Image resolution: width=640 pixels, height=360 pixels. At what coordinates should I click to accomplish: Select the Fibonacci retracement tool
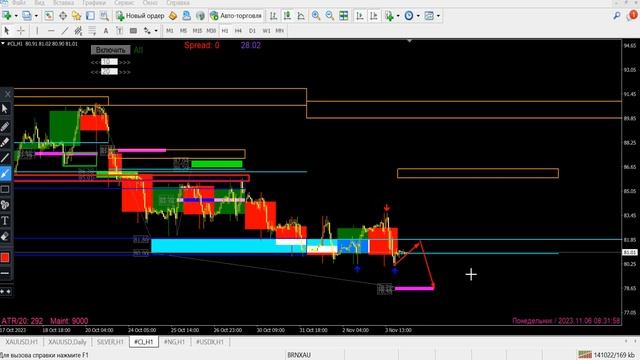[92, 31]
